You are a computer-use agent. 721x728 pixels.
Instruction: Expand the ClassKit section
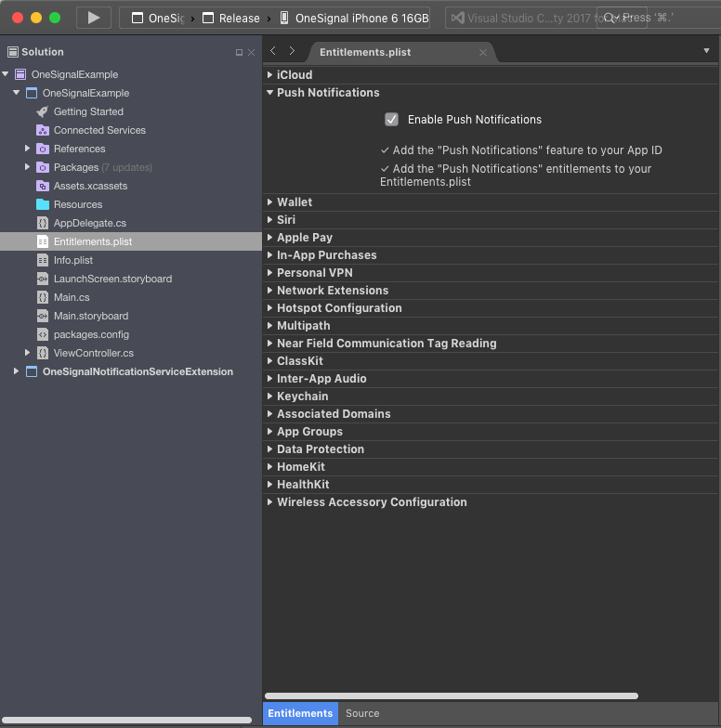[269, 360]
